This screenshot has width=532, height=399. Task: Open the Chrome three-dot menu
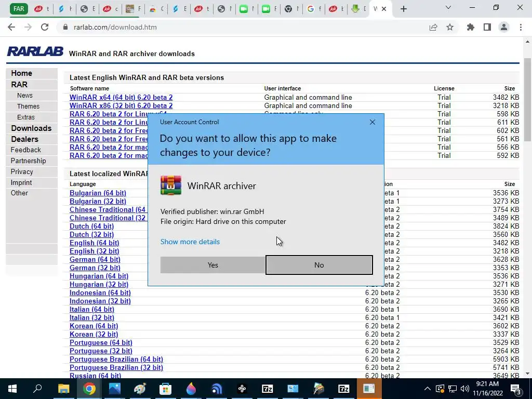tap(521, 27)
